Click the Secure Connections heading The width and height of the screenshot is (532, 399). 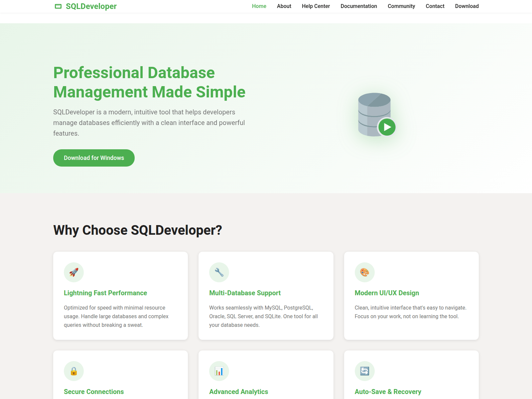[x=94, y=392]
